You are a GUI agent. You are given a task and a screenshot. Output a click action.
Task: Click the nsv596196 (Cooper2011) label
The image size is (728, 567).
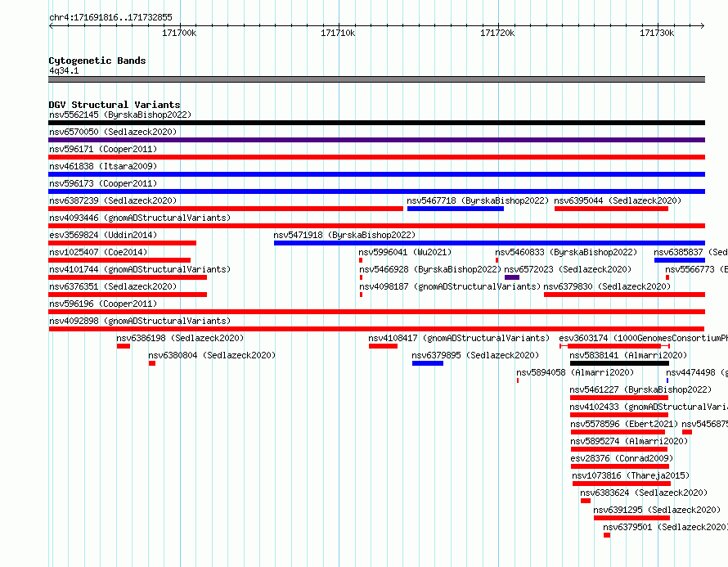(x=103, y=304)
